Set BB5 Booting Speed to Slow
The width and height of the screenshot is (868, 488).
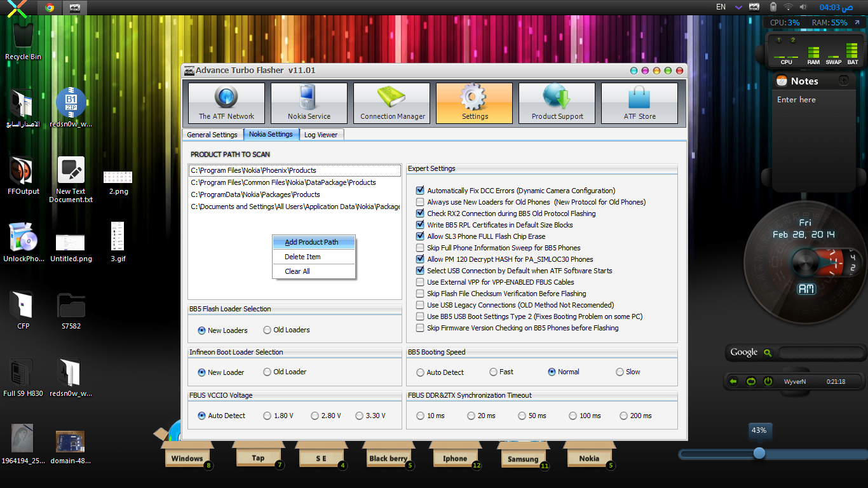tap(620, 372)
